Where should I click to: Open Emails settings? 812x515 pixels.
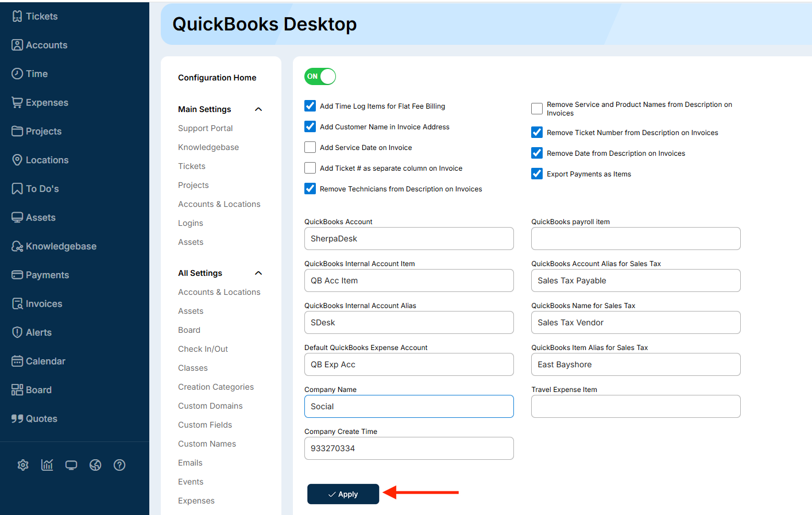190,463
